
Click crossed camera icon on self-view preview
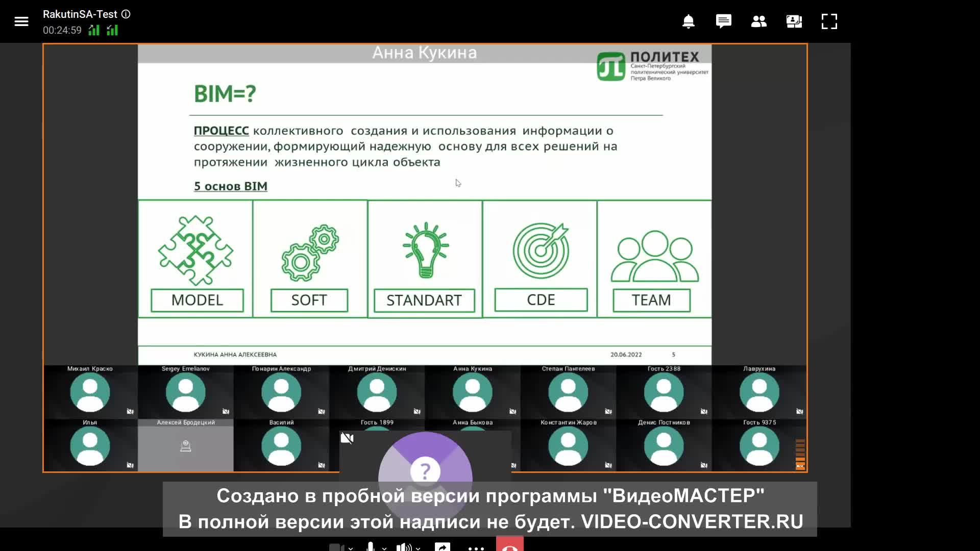tap(347, 438)
